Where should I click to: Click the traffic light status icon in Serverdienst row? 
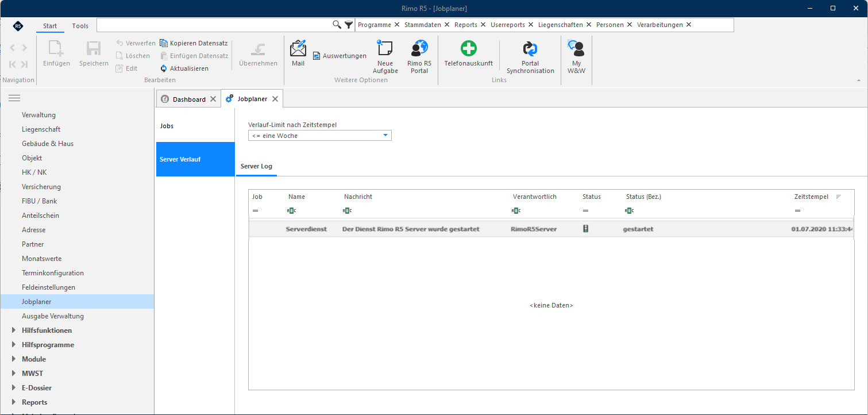tap(585, 229)
